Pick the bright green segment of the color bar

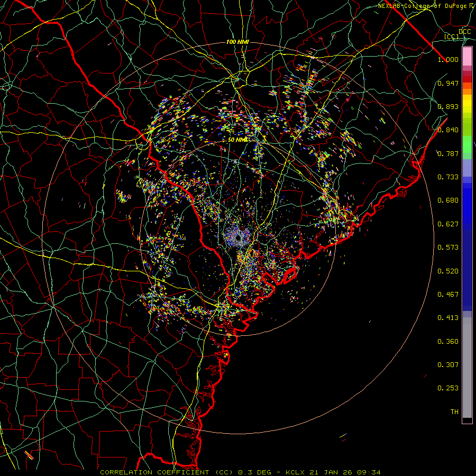pos(467,144)
